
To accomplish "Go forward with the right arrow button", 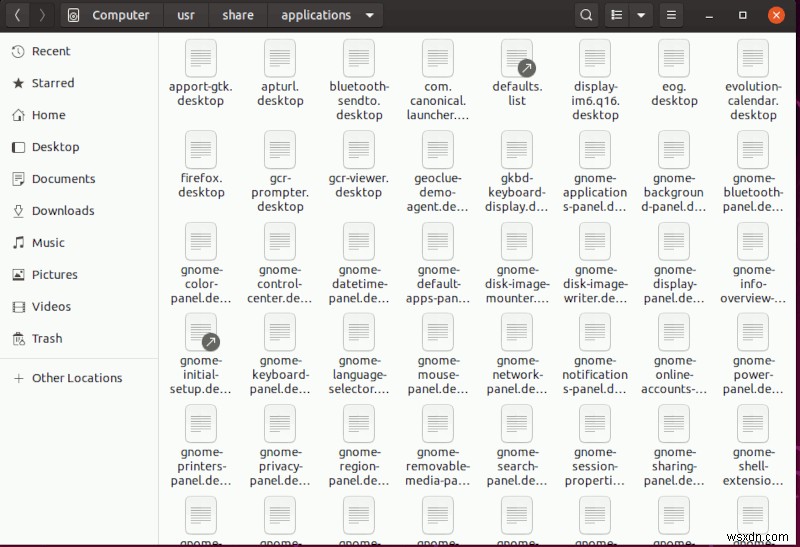I will pos(42,15).
